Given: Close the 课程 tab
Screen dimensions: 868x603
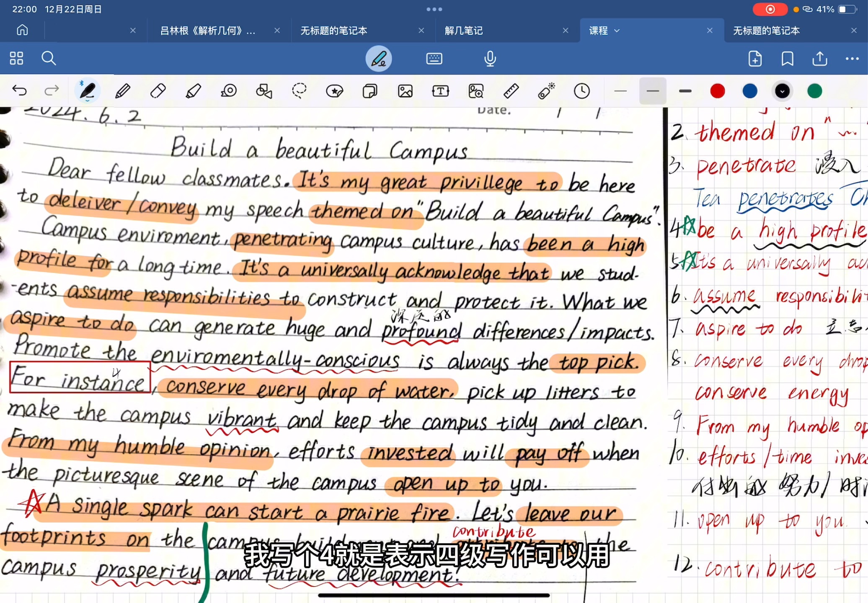Looking at the screenshot, I should click(710, 31).
